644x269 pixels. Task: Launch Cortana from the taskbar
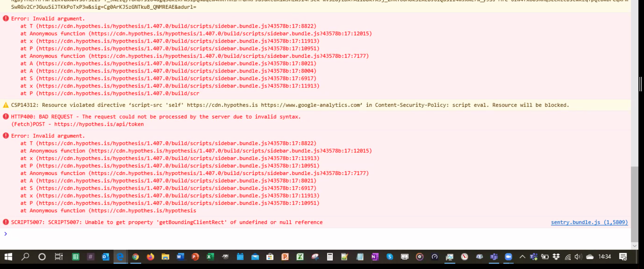point(42,257)
